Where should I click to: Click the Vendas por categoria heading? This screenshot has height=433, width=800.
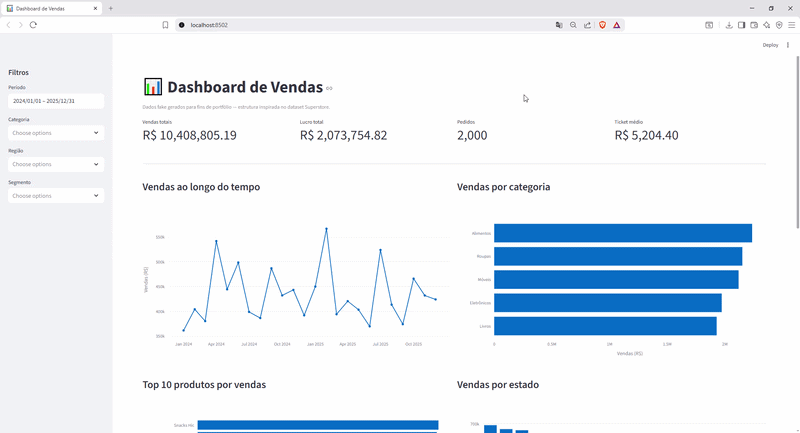click(x=504, y=187)
